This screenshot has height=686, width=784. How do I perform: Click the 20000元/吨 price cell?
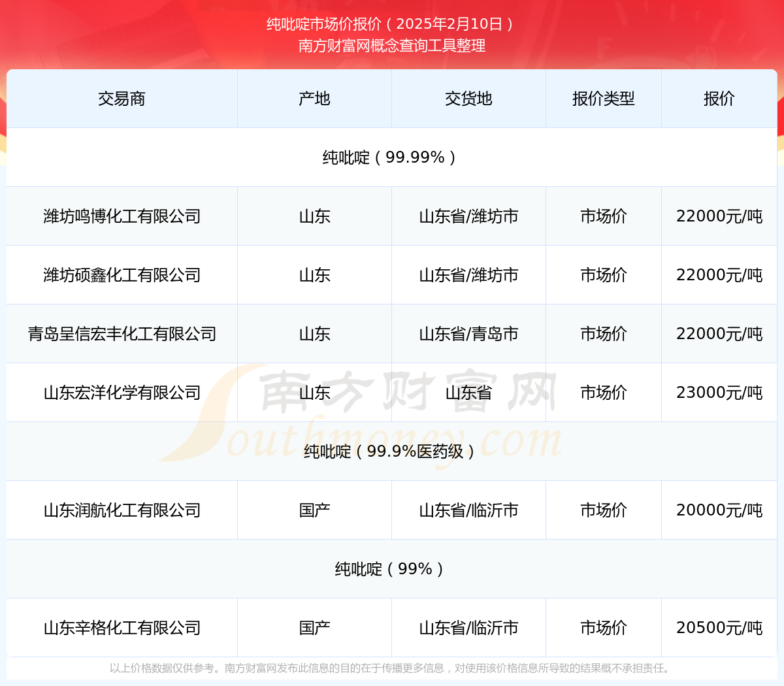(x=719, y=510)
